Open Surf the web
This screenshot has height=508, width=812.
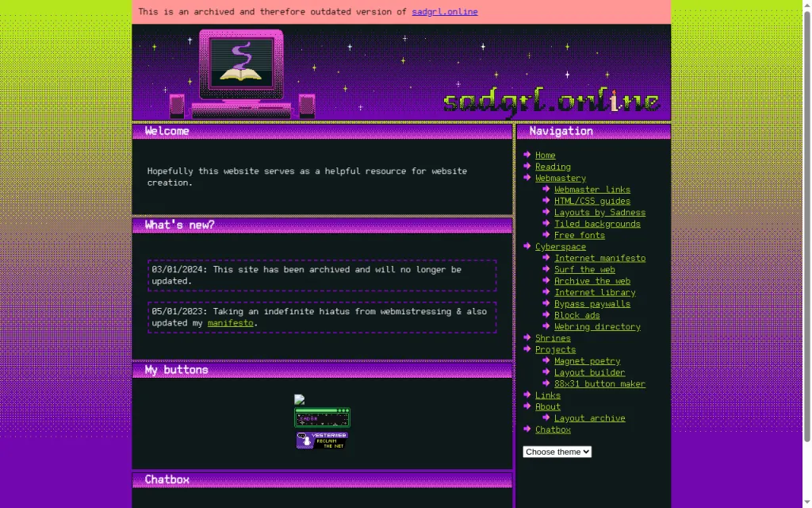[584, 269]
